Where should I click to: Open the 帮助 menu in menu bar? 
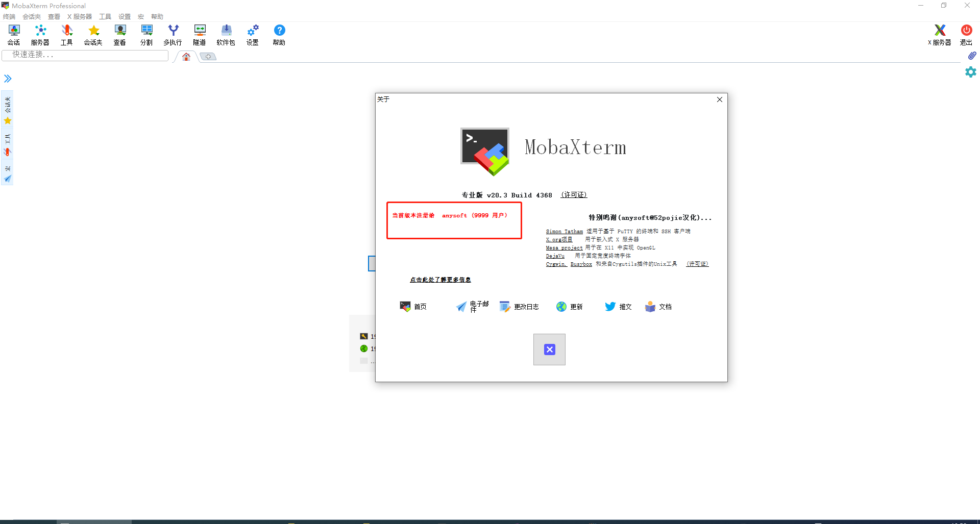click(x=157, y=17)
